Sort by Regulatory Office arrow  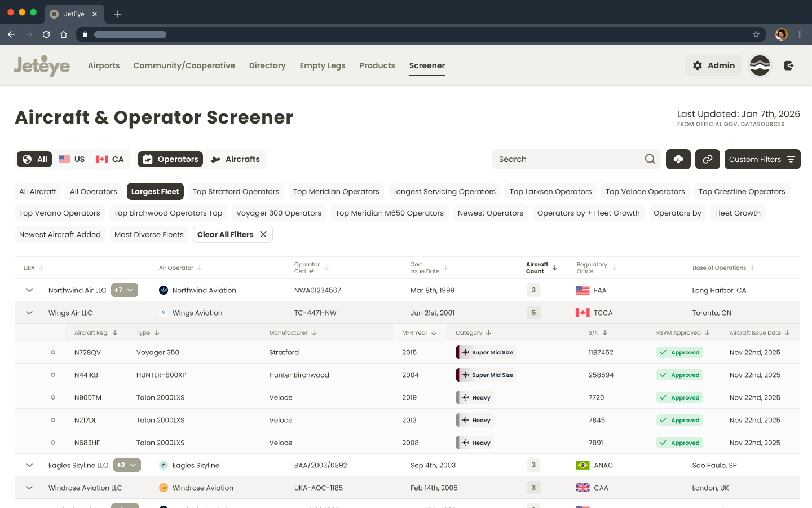pos(614,268)
